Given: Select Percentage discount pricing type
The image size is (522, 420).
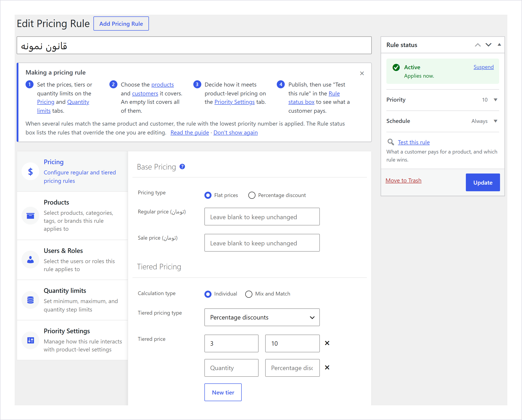Looking at the screenshot, I should 252,195.
